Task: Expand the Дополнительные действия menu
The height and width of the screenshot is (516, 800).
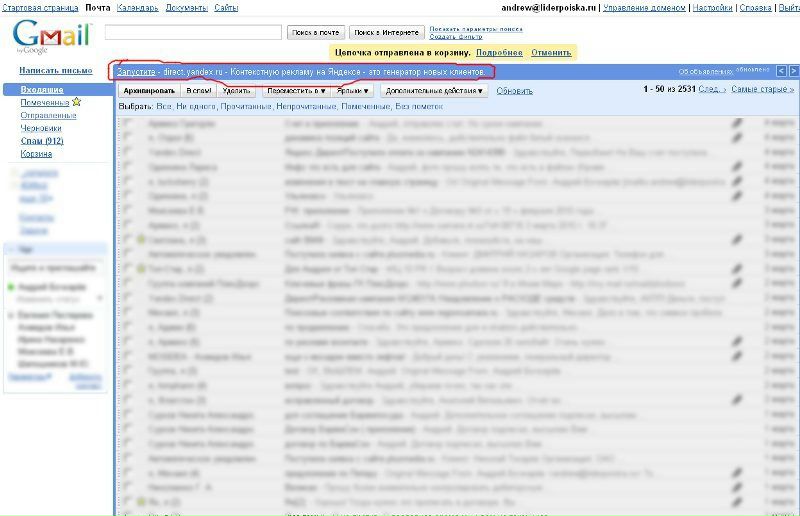Action: coord(434,91)
